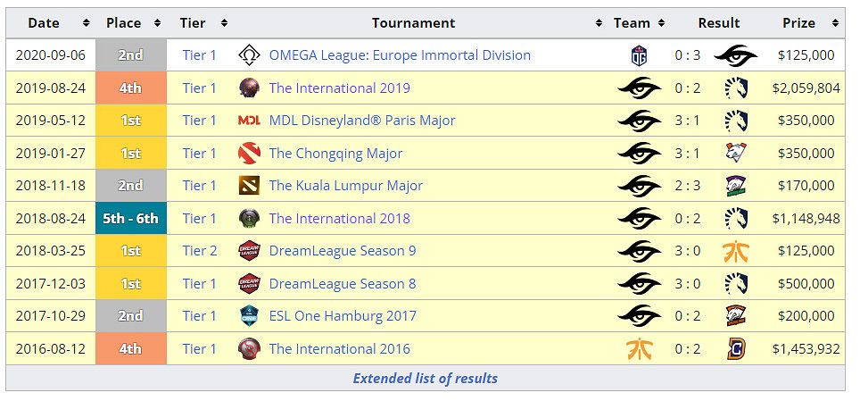
Task: Open The Kuala Lumpur Major link
Action: point(346,186)
